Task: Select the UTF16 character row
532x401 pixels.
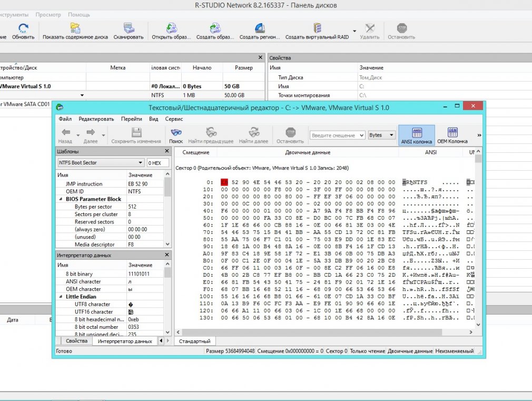Action: pyautogui.click(x=110, y=312)
